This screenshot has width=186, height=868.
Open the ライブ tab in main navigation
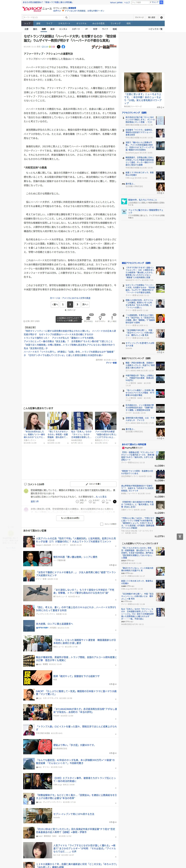pos(49,24)
